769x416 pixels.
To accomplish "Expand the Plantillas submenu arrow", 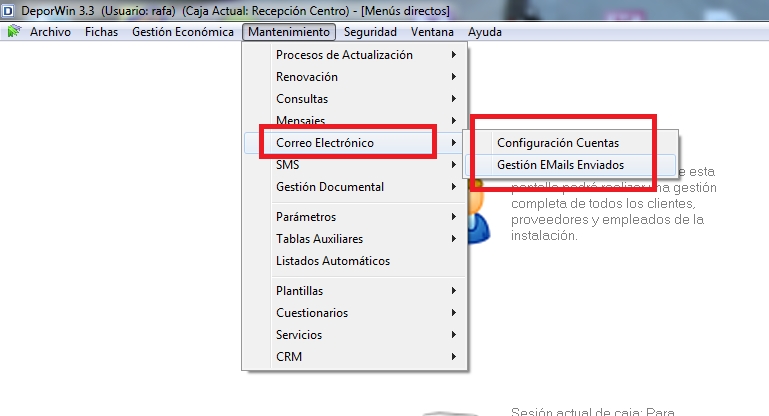I will pos(454,291).
